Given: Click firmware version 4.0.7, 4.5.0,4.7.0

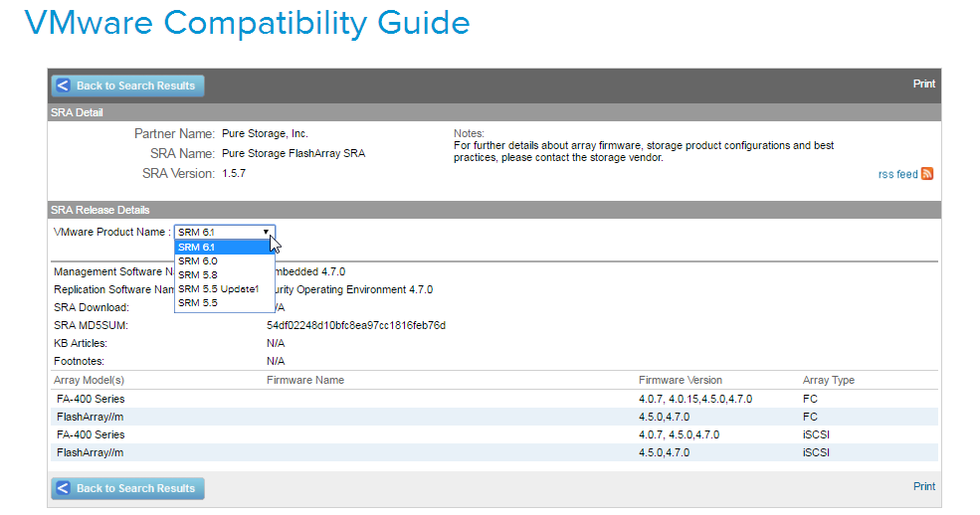Looking at the screenshot, I should [x=679, y=434].
